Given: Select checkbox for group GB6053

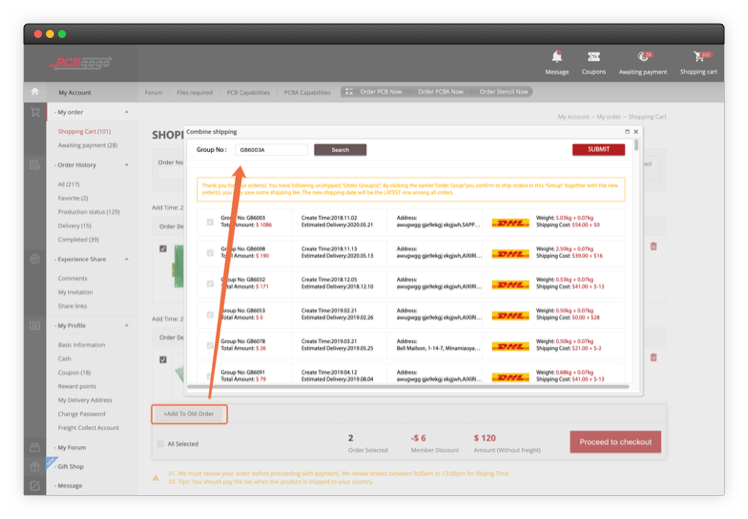Looking at the screenshot, I should pos(210,314).
